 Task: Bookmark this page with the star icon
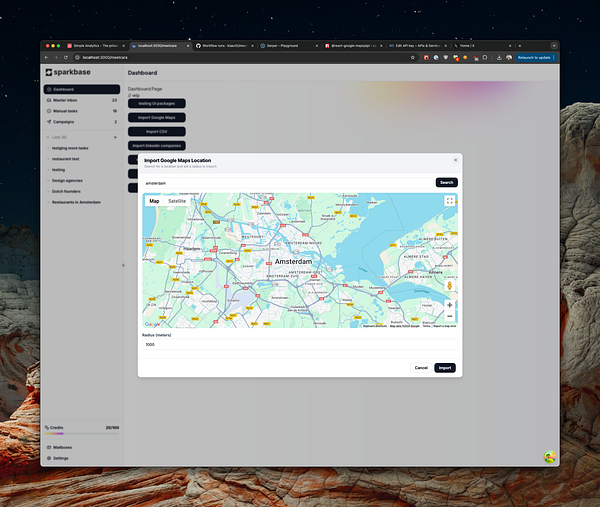click(412, 57)
